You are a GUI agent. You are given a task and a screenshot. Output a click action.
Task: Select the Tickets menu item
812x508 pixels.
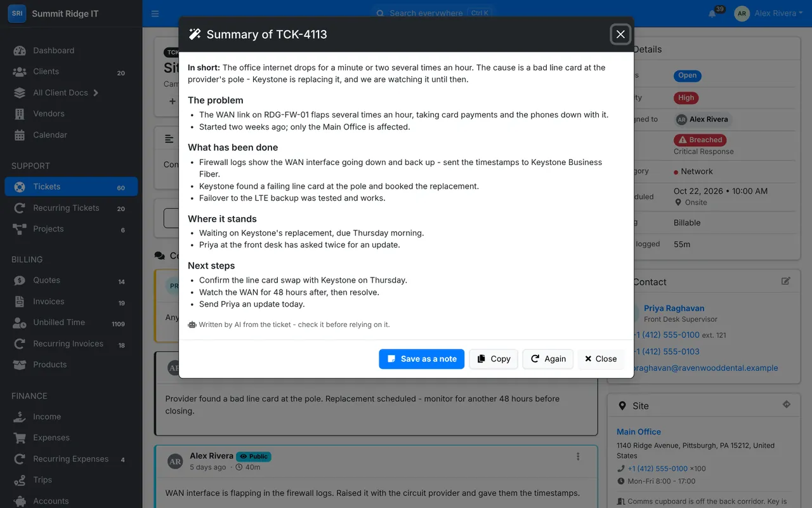[71, 187]
